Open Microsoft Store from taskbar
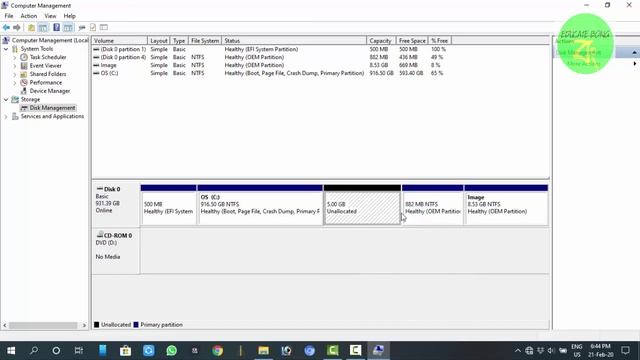640x360 pixels. click(125, 351)
